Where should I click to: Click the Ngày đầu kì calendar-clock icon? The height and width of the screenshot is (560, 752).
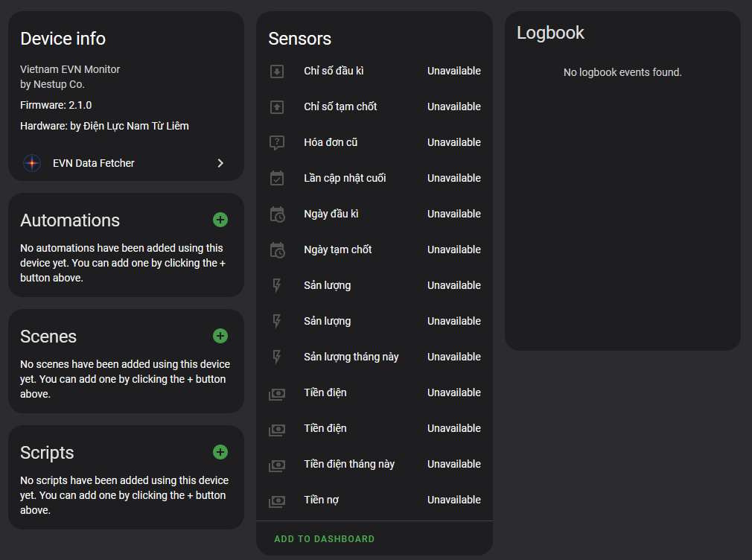277,214
